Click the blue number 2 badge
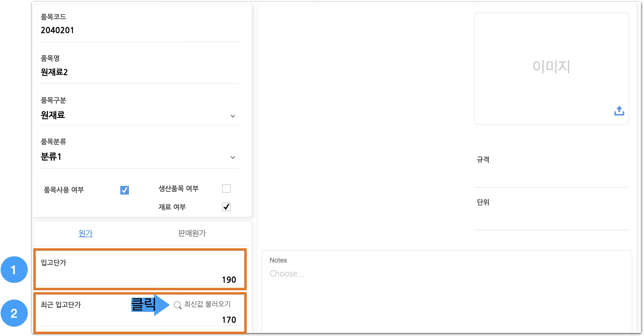This screenshot has width=644, height=336. click(14, 313)
